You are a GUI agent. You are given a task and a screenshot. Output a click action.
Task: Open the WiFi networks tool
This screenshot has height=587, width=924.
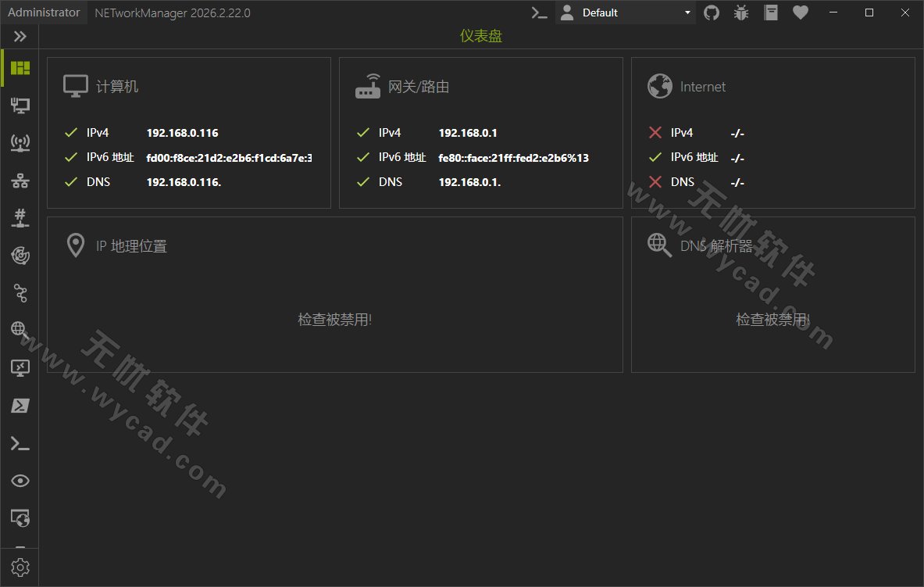tap(20, 143)
